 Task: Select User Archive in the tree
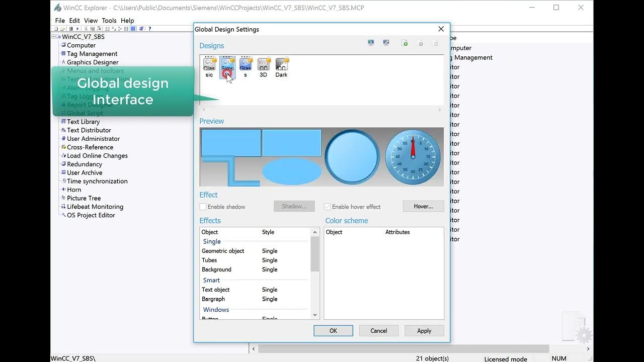pos(84,173)
